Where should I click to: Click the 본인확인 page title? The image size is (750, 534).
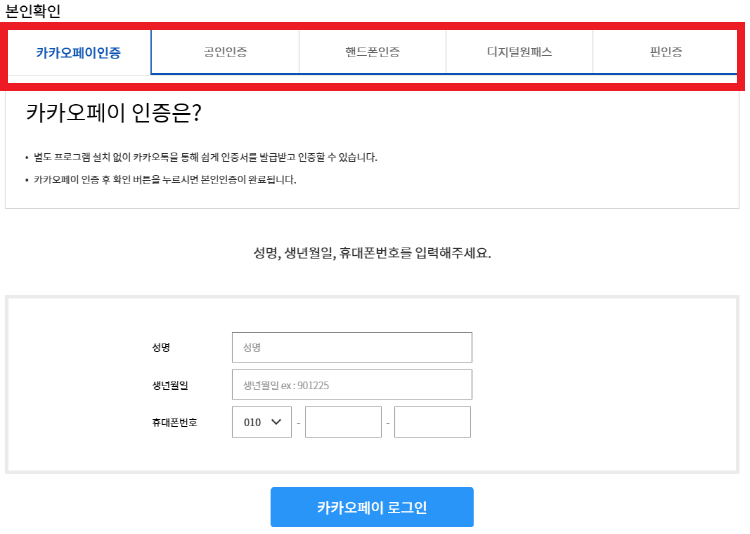coord(33,11)
